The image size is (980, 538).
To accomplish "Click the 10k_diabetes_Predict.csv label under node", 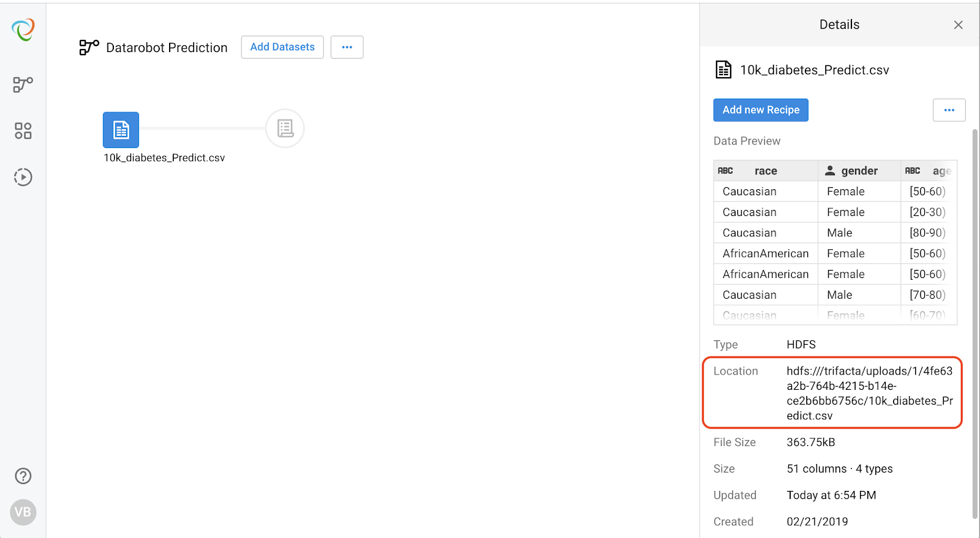I will [x=164, y=158].
